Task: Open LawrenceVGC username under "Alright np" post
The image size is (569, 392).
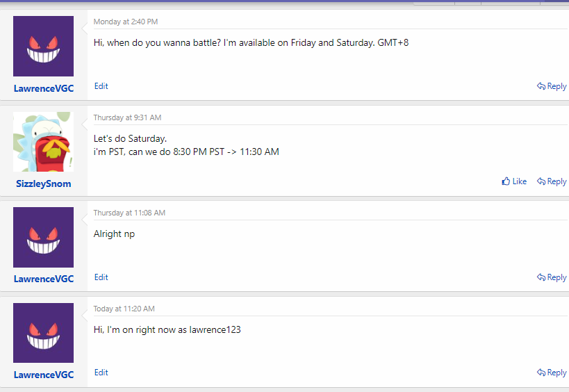Action: (x=43, y=279)
